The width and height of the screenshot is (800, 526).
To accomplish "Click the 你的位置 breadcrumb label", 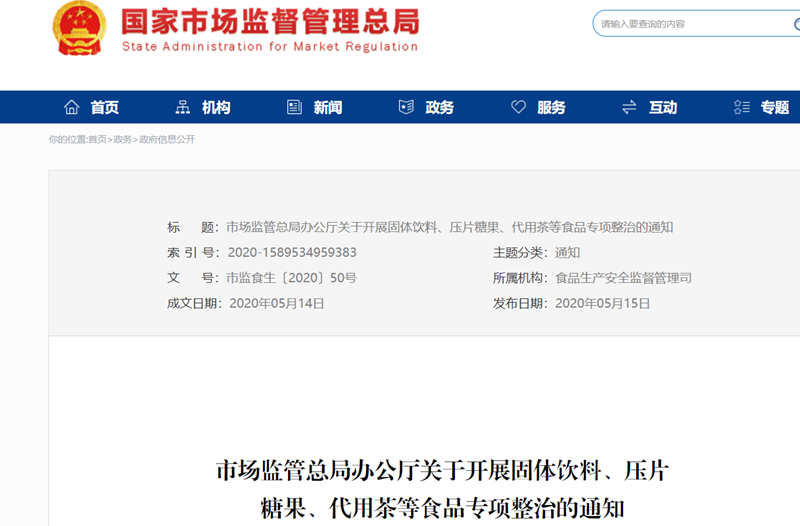I will (x=67, y=139).
